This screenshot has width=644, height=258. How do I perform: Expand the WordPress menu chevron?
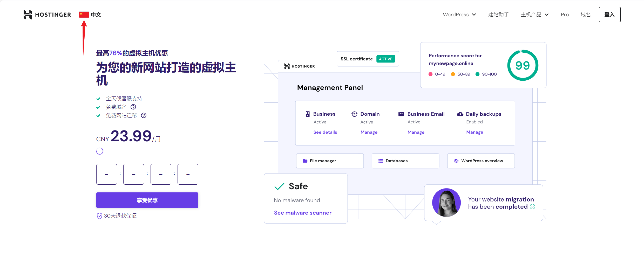click(474, 15)
